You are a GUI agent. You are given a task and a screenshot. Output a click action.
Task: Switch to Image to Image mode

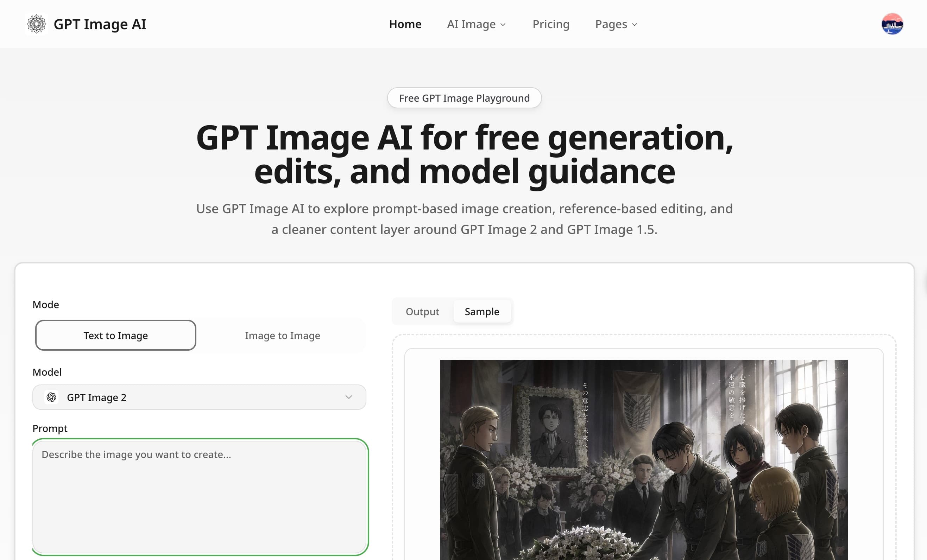(x=282, y=335)
